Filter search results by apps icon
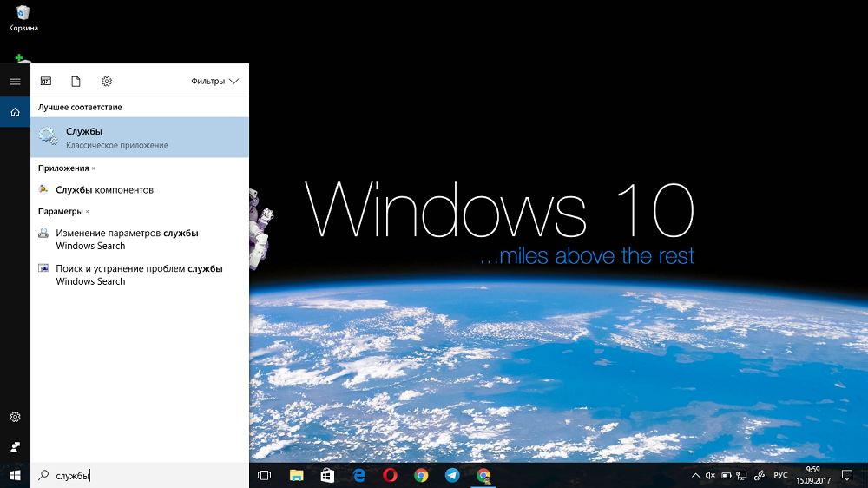 (x=46, y=82)
